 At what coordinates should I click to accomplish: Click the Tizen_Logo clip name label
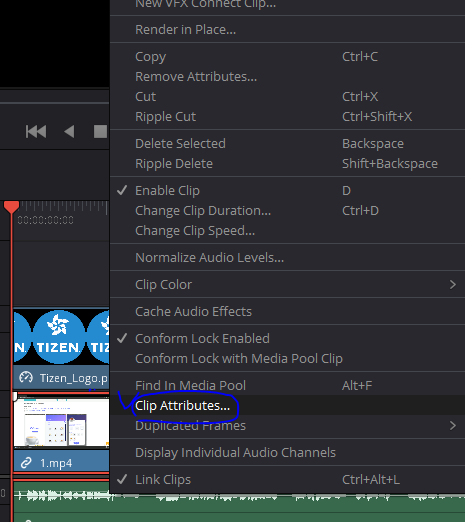(x=74, y=378)
